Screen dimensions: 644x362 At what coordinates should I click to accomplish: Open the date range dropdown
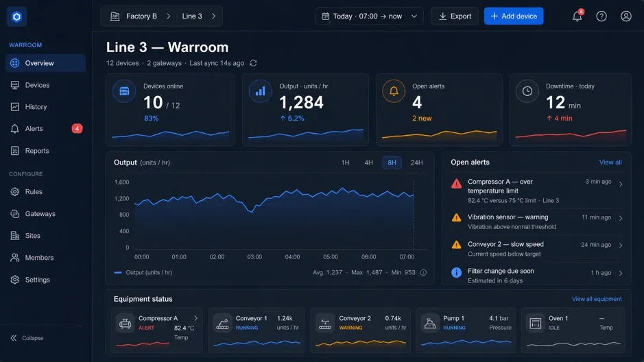[369, 16]
